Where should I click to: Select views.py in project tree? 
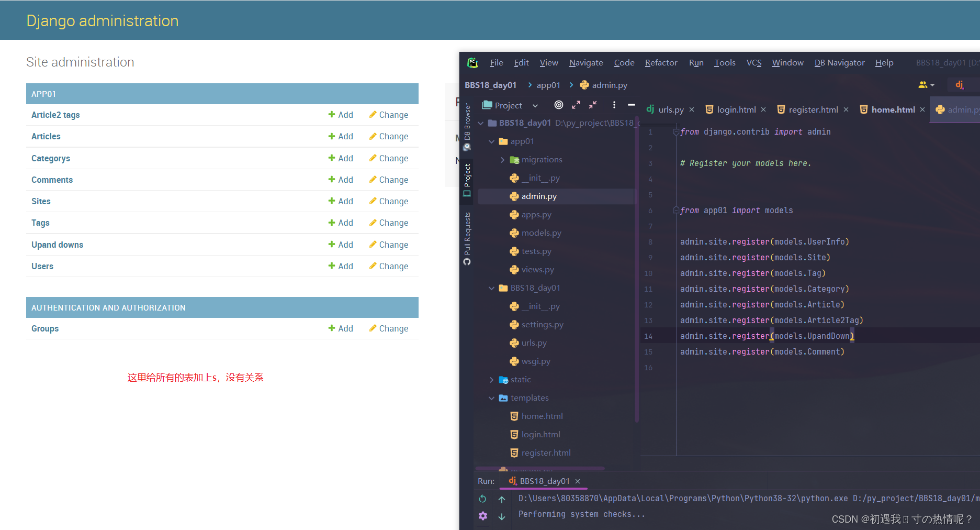[x=537, y=270]
